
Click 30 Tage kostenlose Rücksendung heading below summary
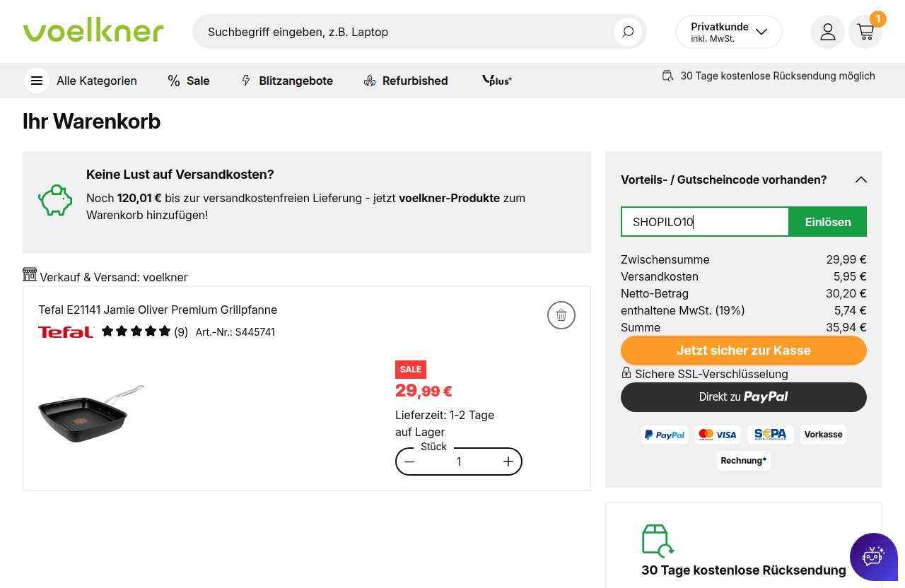pos(744,570)
